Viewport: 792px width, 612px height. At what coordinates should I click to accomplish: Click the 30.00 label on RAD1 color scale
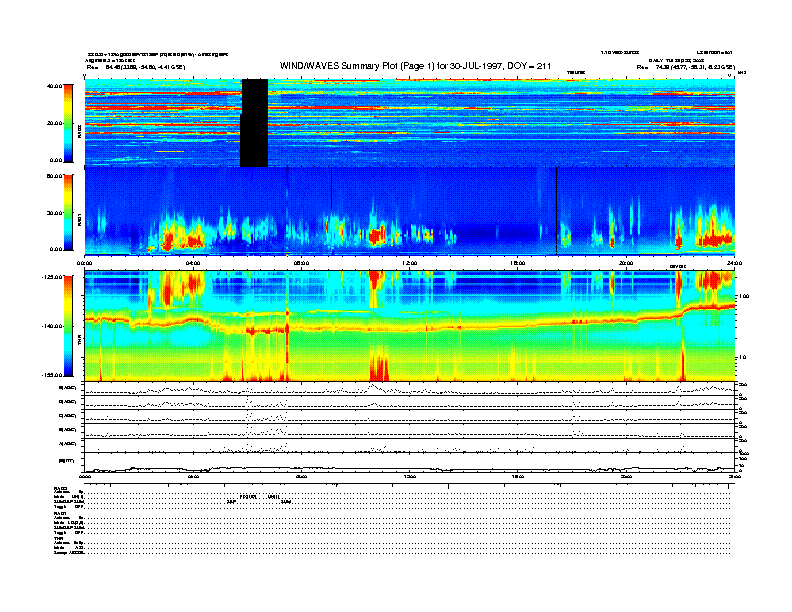click(x=55, y=213)
